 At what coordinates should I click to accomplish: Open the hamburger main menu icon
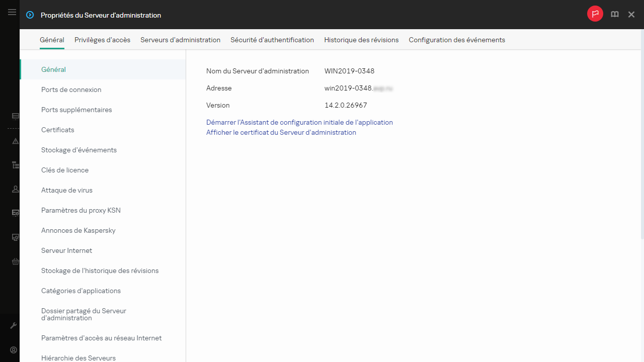tap(12, 13)
